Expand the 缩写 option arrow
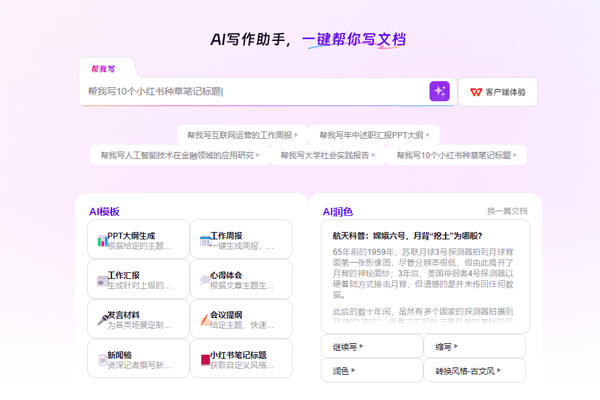600x400 pixels. (x=456, y=346)
